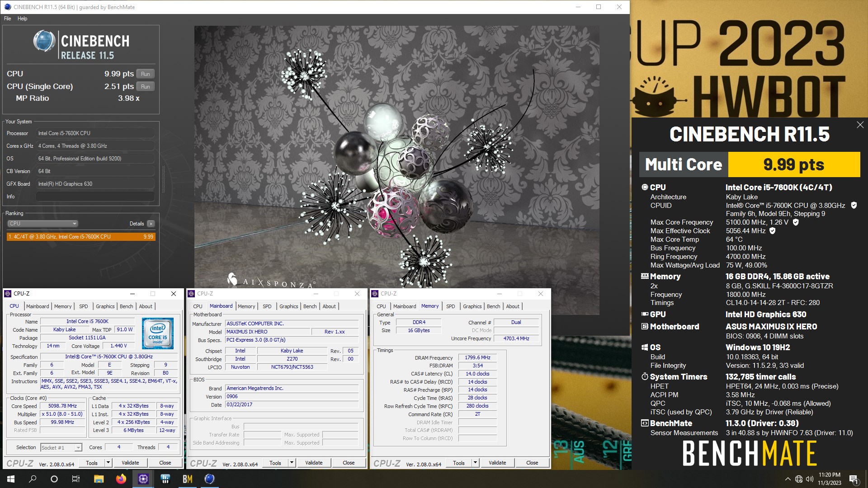Click DRAM Frequency value 1799.6 MHz

[x=477, y=357]
